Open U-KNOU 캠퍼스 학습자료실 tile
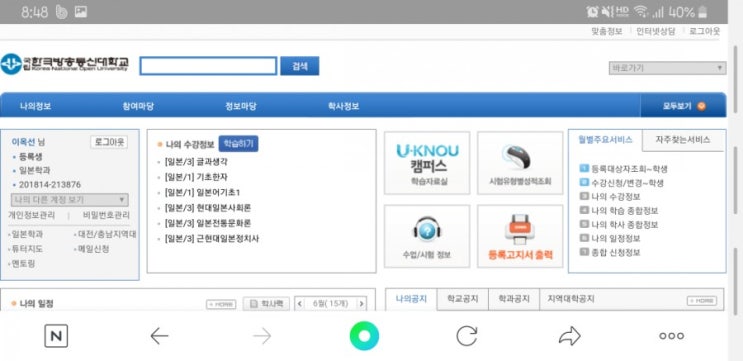This screenshot has height=361, width=743. click(x=427, y=163)
